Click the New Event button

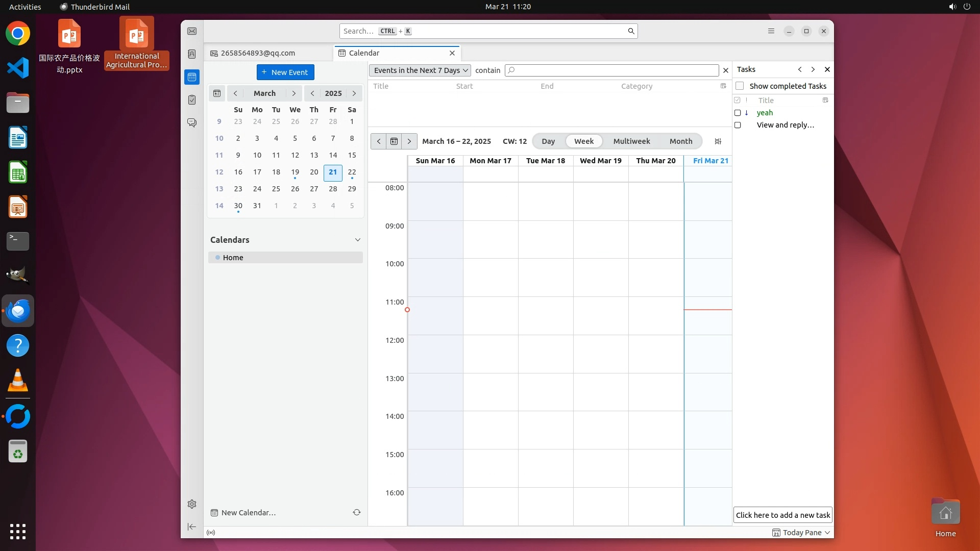coord(285,72)
